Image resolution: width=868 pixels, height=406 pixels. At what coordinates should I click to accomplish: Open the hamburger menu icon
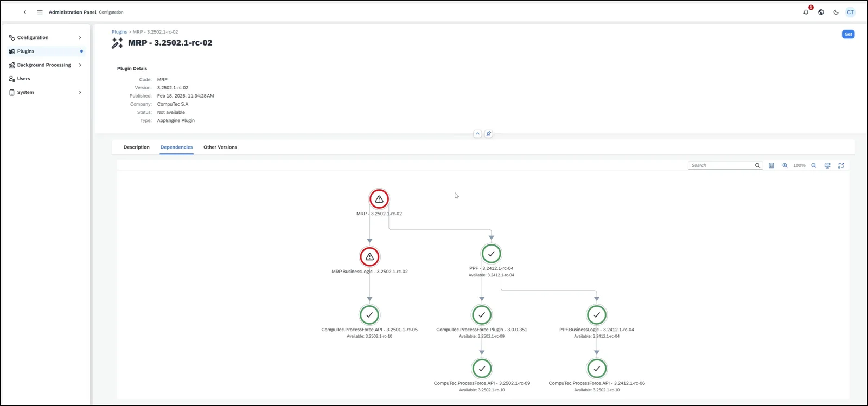tap(40, 12)
